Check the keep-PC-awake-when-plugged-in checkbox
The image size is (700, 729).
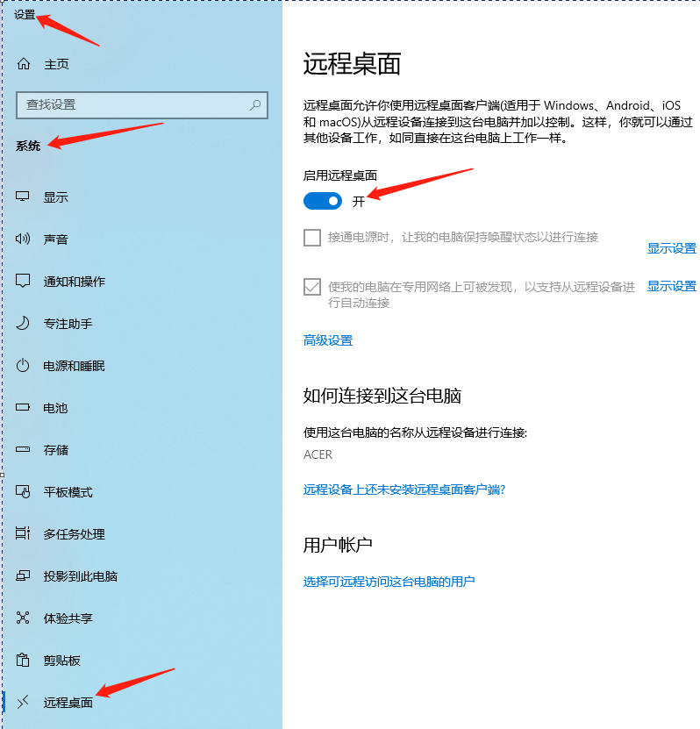(x=312, y=238)
